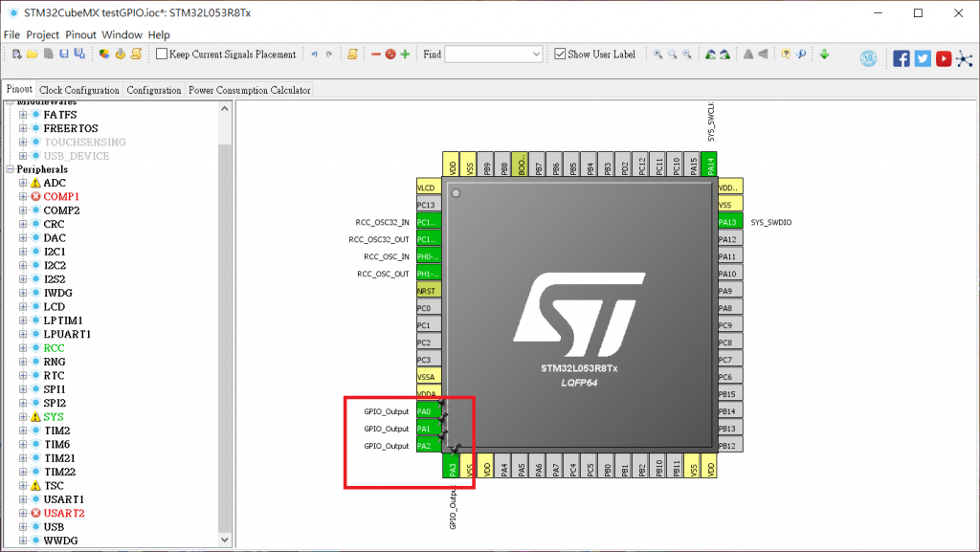Select SPI1 in the peripherals tree
Screen dimensions: 980x552
point(55,389)
